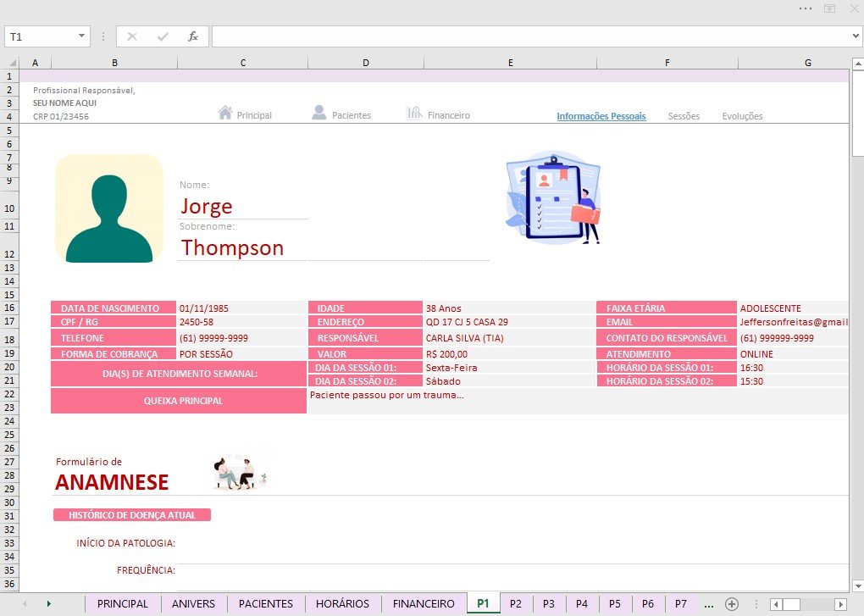
Task: Open the three-dots more options menu
Action: (805, 8)
